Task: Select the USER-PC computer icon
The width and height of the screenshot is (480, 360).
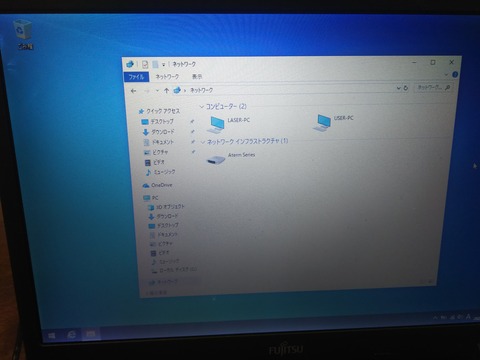Action: pyautogui.click(x=322, y=123)
